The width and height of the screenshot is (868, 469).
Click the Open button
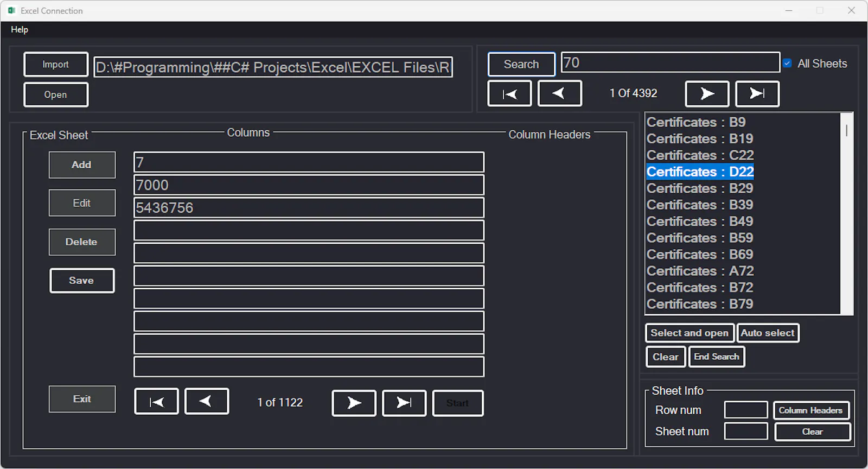click(56, 94)
